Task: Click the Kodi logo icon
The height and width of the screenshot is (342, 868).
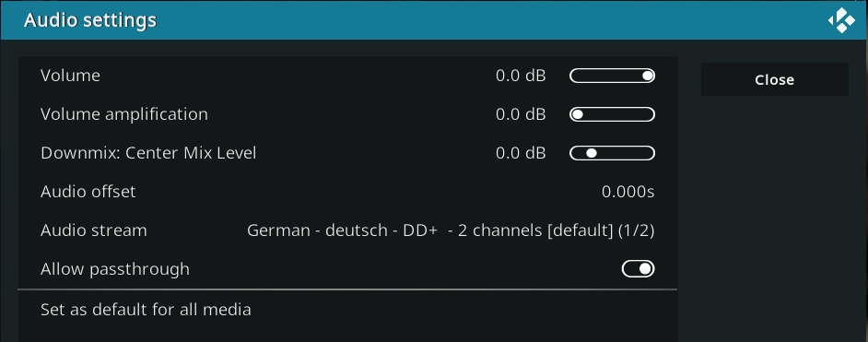Action: (841, 20)
